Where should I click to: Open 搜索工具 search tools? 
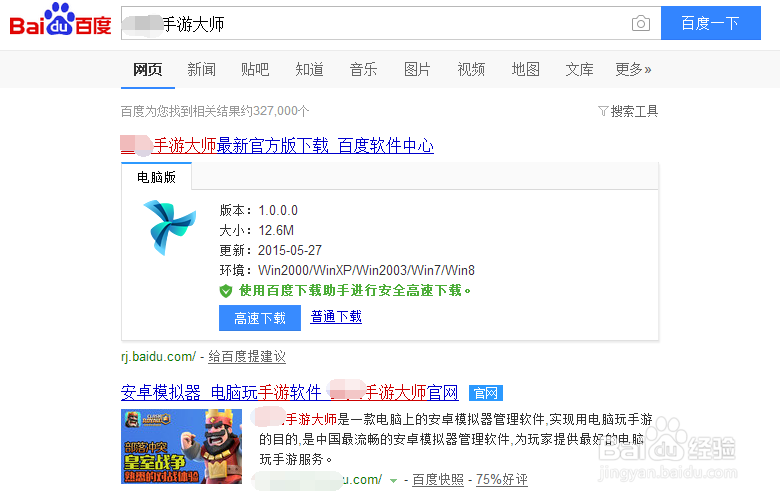click(628, 111)
